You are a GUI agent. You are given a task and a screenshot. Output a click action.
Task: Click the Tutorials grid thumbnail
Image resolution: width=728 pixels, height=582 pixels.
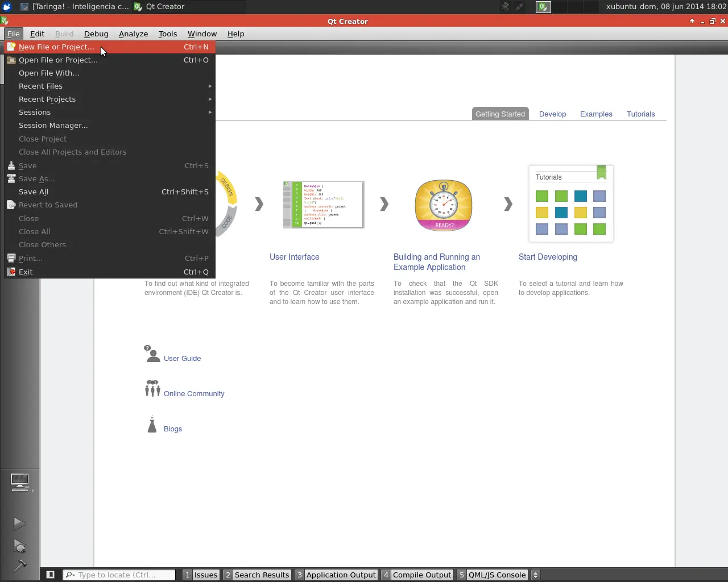(x=571, y=204)
